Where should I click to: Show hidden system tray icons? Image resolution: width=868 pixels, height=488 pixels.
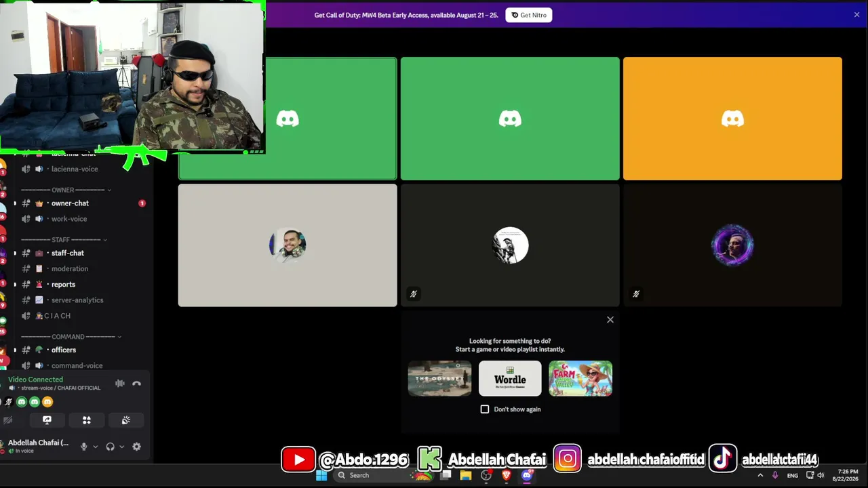click(x=760, y=476)
